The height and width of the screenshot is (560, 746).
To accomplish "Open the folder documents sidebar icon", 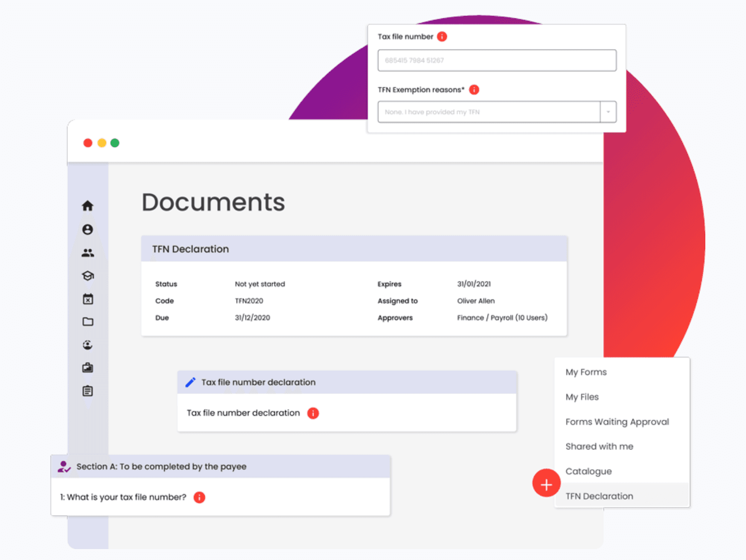I will (x=88, y=322).
